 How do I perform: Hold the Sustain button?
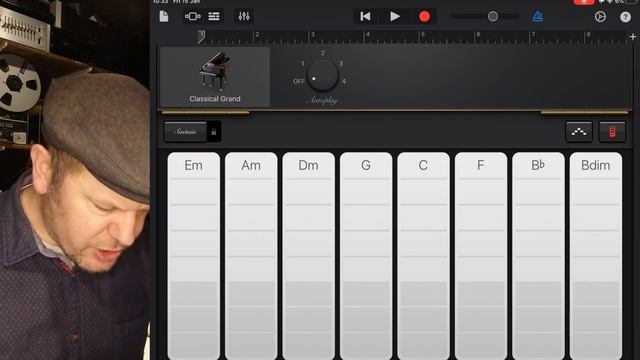[185, 132]
